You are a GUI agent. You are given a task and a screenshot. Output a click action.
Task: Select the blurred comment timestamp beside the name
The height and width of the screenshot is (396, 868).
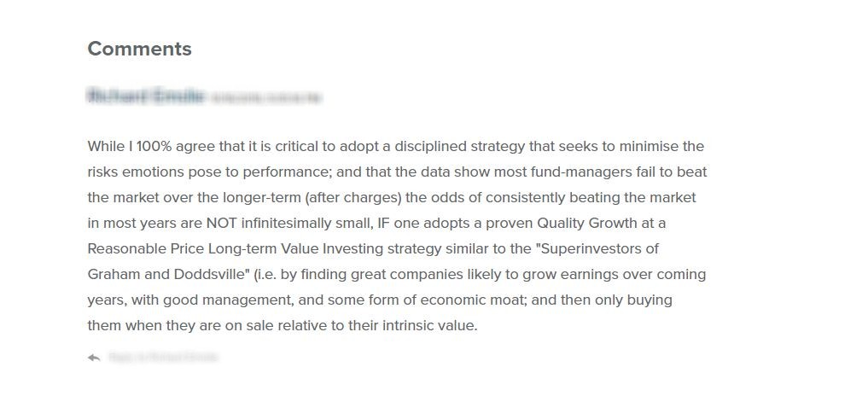pyautogui.click(x=266, y=98)
